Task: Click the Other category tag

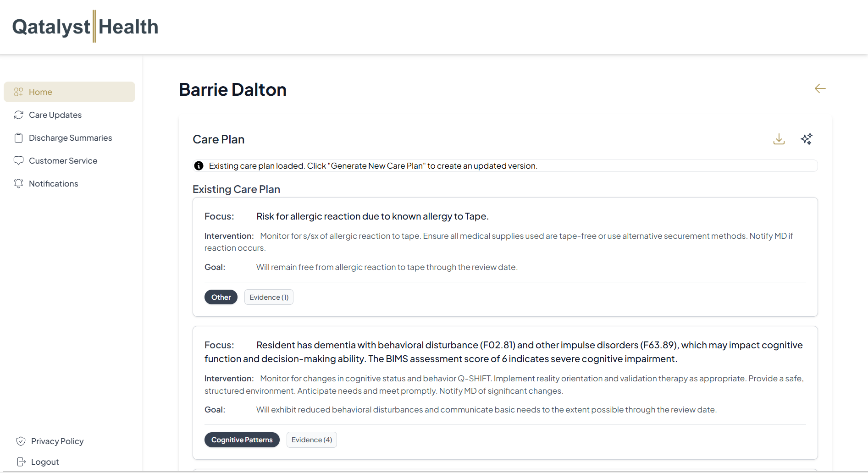Action: point(221,297)
